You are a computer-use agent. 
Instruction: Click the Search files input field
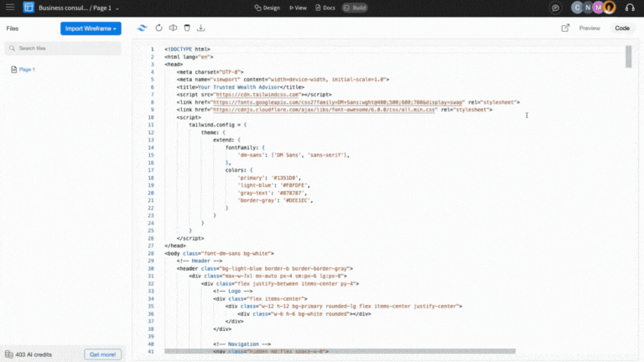(x=63, y=49)
